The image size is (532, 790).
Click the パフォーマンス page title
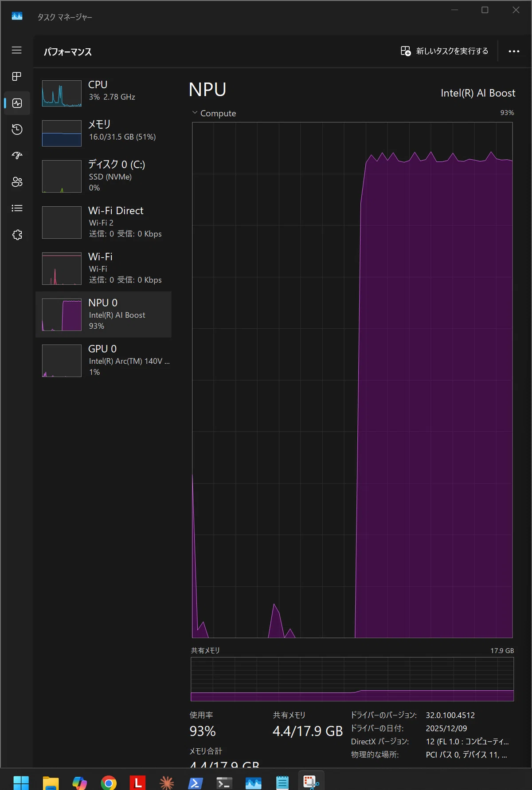(68, 52)
